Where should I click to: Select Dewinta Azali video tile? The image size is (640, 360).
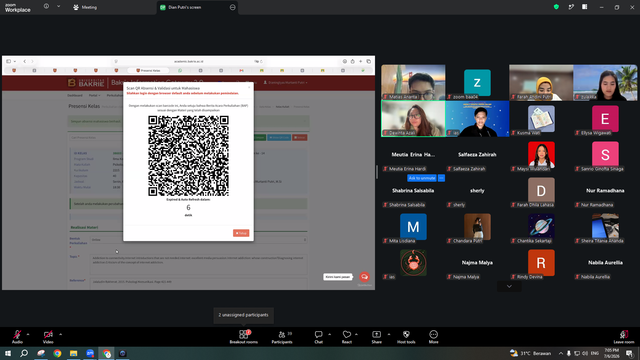coord(413,118)
